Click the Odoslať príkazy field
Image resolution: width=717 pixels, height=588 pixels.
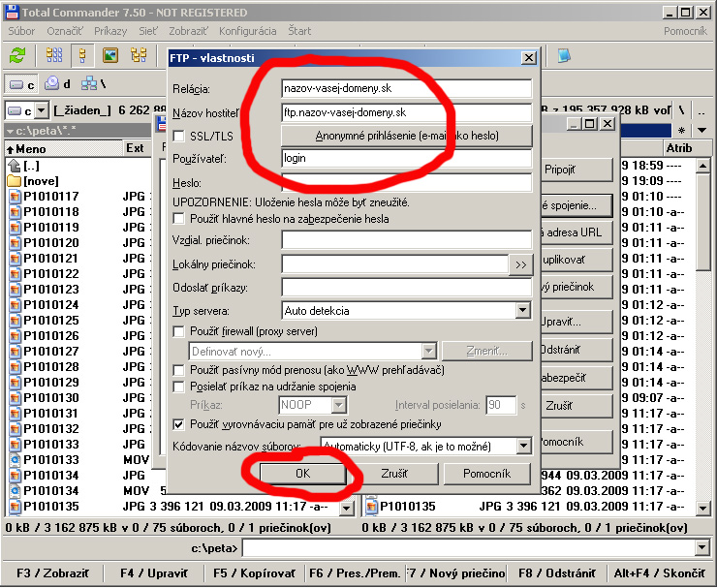[407, 288]
